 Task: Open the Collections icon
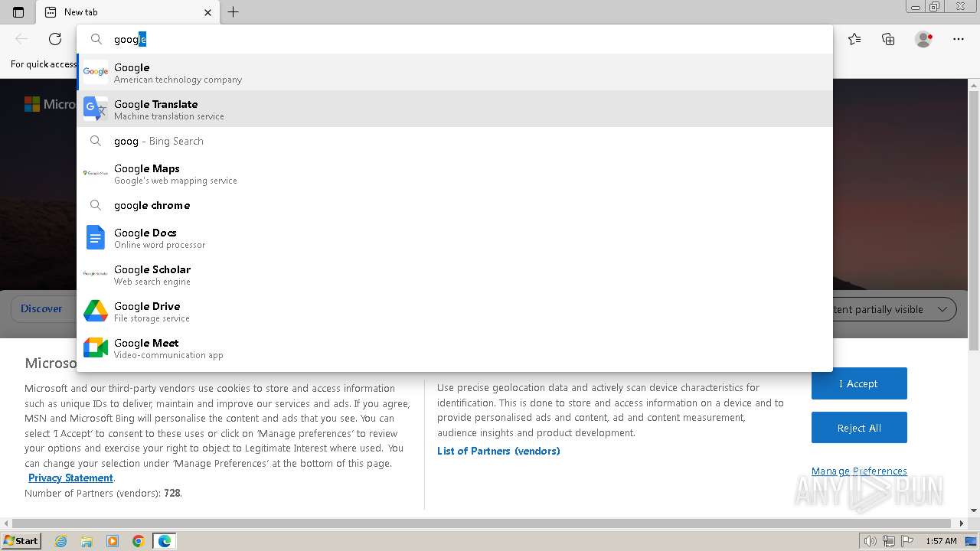[888, 39]
